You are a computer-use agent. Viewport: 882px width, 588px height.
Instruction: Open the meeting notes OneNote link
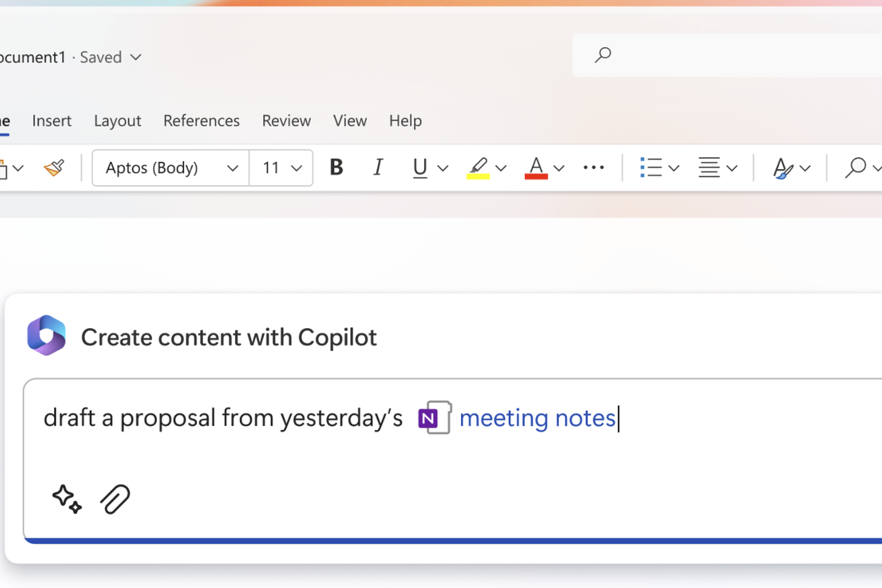[537, 418]
